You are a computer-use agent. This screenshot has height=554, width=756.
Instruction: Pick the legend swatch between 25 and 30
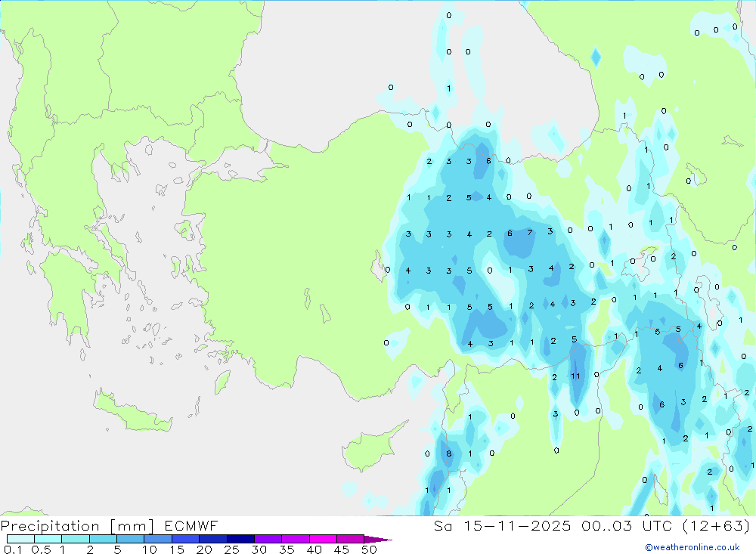pyautogui.click(x=240, y=539)
